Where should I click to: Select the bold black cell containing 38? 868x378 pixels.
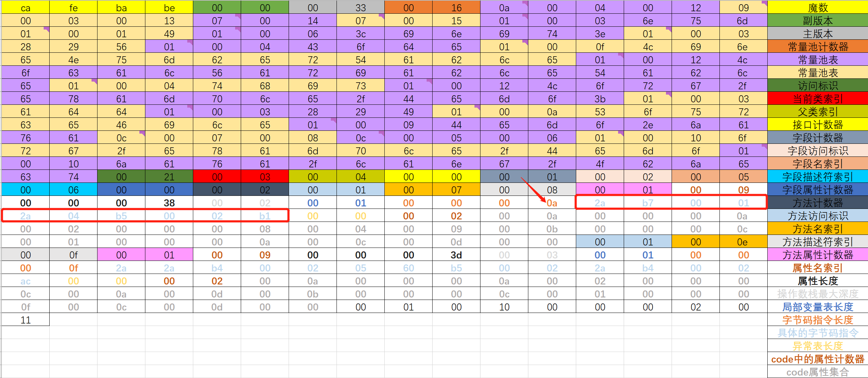pyautogui.click(x=169, y=203)
